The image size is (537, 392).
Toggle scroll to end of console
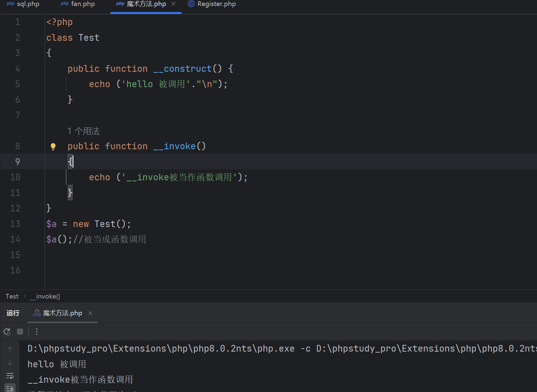click(10, 388)
